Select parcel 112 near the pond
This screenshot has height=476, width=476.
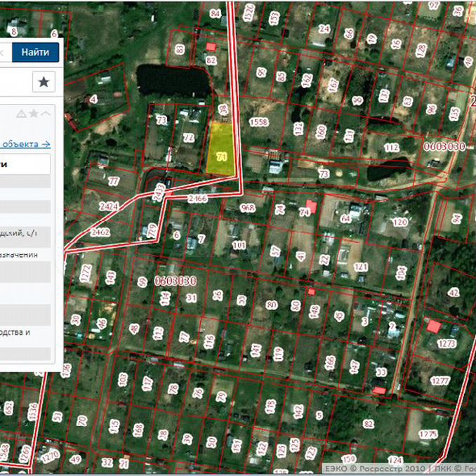[391, 147]
